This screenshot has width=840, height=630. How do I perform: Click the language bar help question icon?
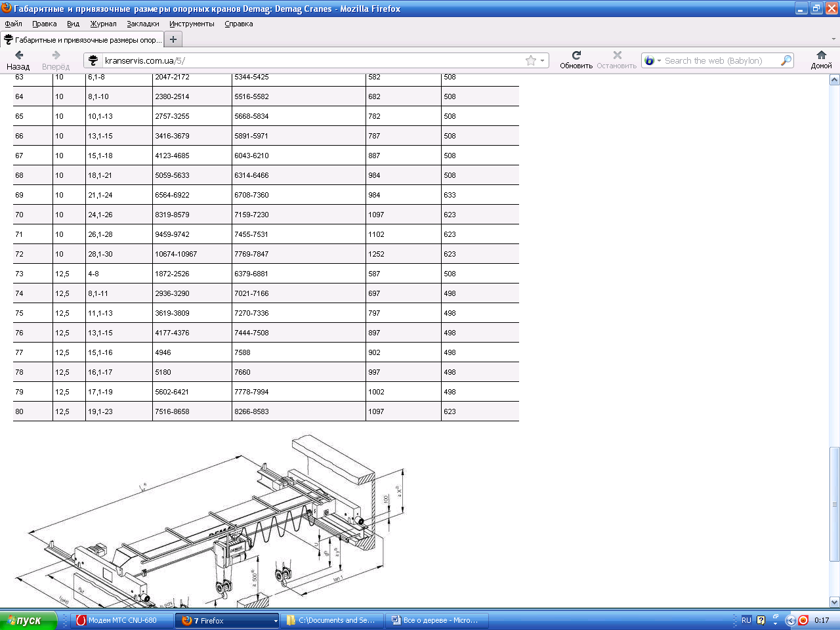tap(761, 620)
